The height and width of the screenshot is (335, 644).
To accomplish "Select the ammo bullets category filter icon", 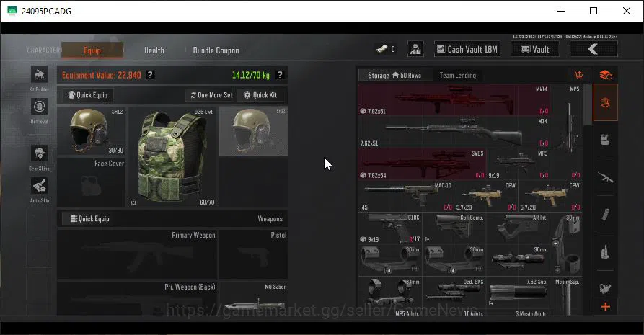I will click(x=605, y=251).
